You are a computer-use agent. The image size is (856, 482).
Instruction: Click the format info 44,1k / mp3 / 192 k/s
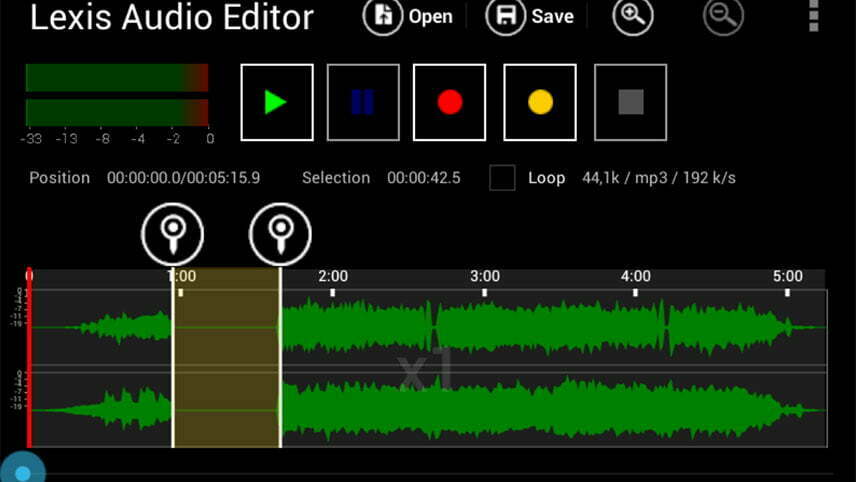click(659, 178)
